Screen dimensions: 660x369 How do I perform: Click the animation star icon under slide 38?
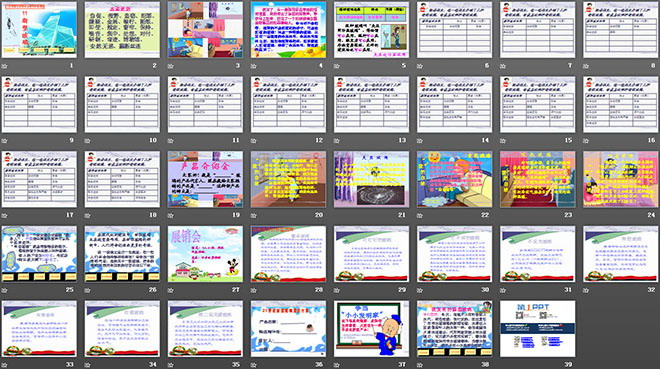[420, 365]
